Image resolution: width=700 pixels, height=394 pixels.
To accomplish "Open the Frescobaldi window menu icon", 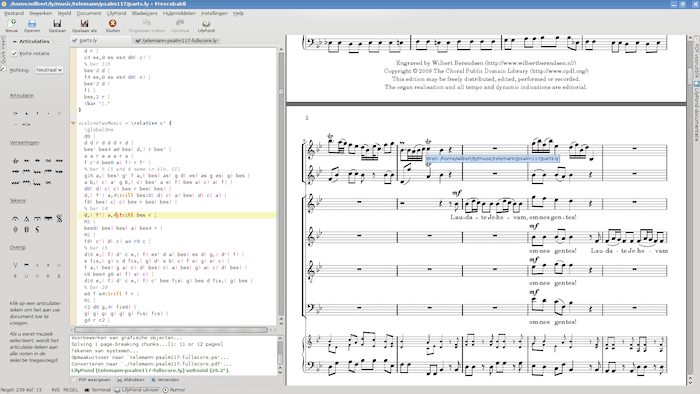I will [4, 4].
